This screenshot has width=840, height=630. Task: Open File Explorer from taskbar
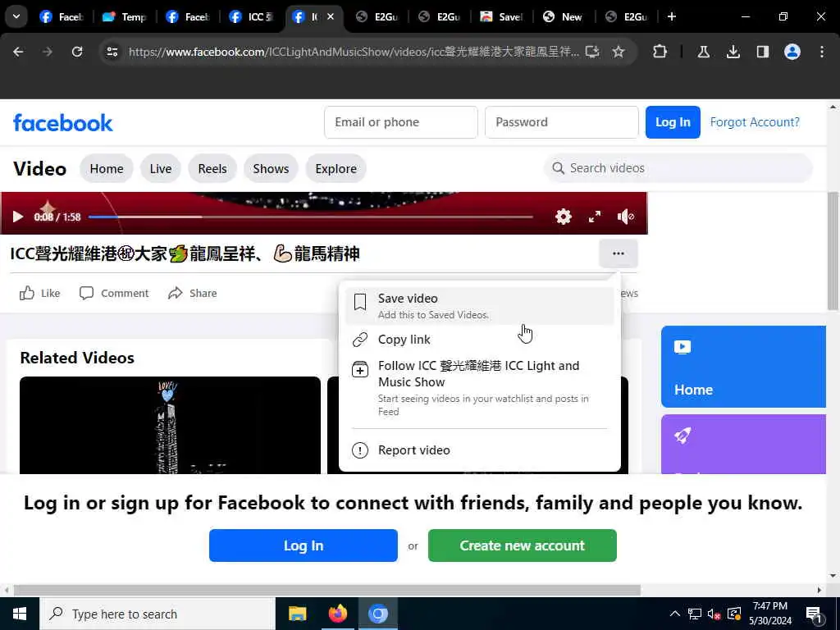point(297,614)
